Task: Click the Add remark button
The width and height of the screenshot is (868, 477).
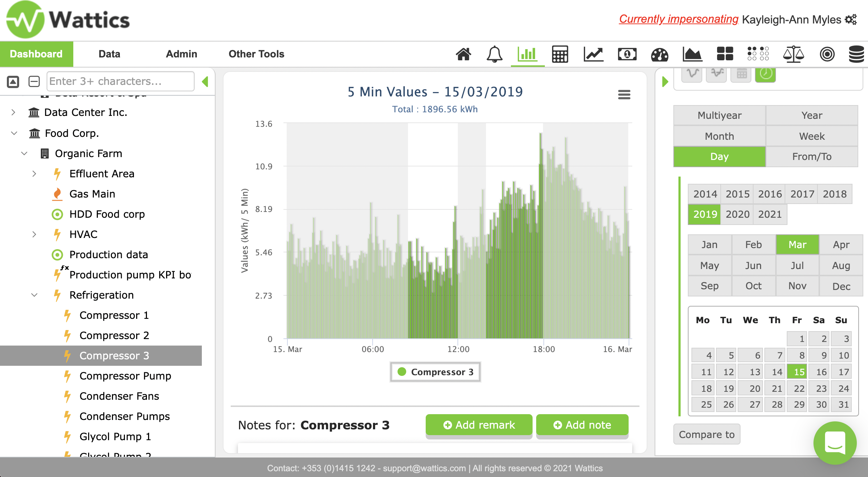Action: [x=479, y=425]
